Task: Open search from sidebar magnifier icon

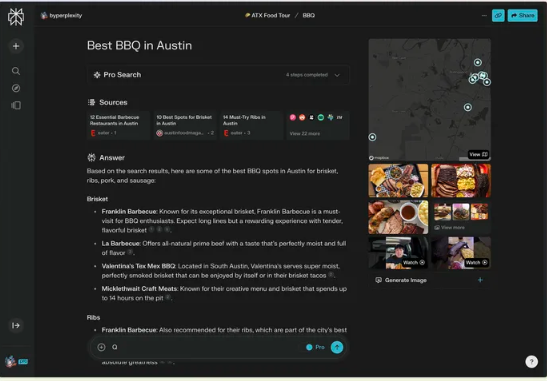Action: point(16,71)
